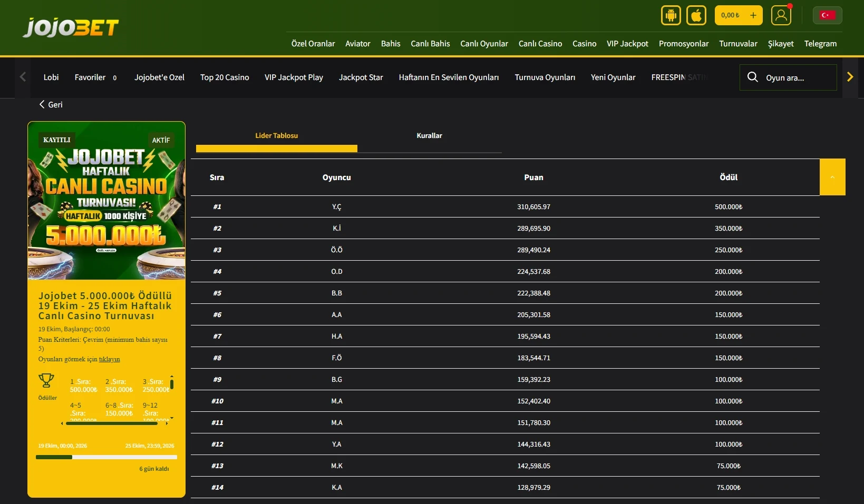Click the balance amount 0,00₺

click(x=730, y=15)
